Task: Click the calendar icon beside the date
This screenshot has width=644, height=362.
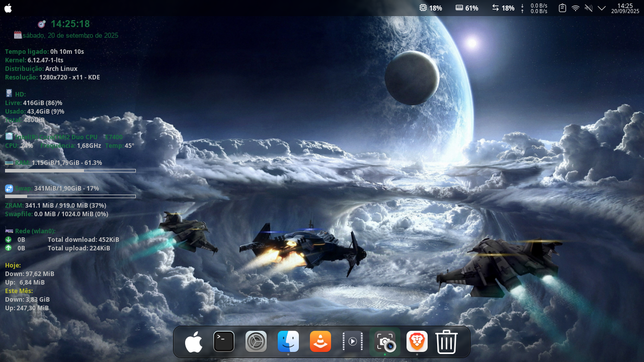Action: pyautogui.click(x=18, y=35)
